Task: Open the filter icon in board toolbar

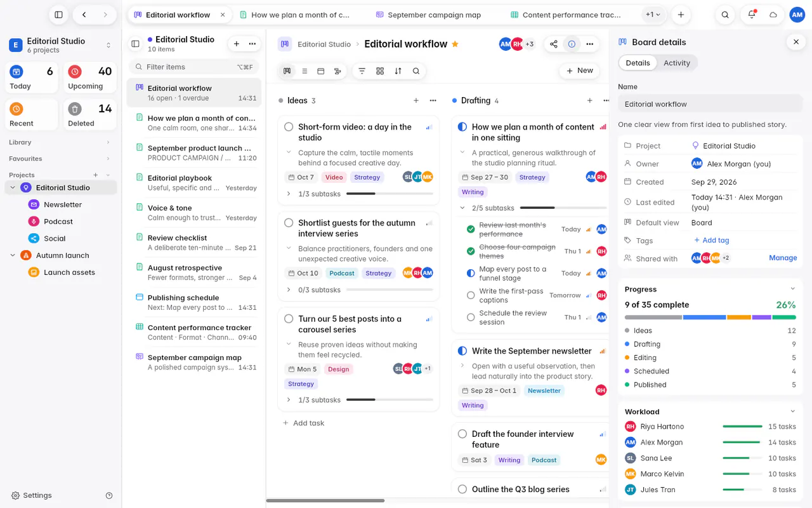Action: pyautogui.click(x=362, y=71)
